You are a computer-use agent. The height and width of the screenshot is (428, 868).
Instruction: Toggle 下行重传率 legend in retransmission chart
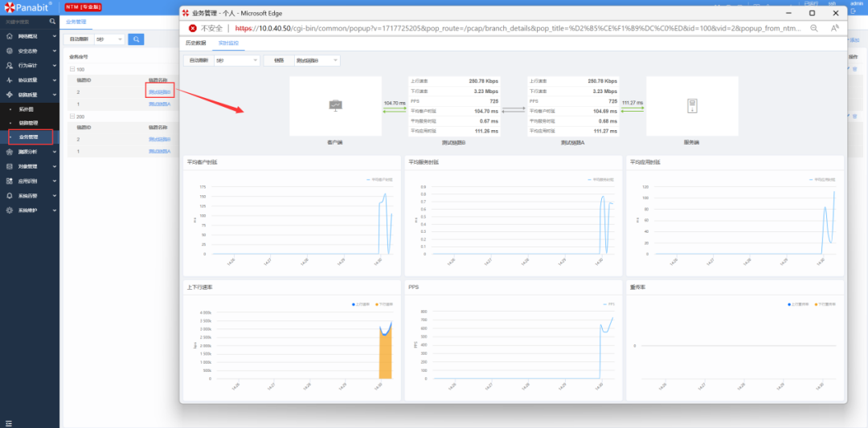[x=825, y=304]
